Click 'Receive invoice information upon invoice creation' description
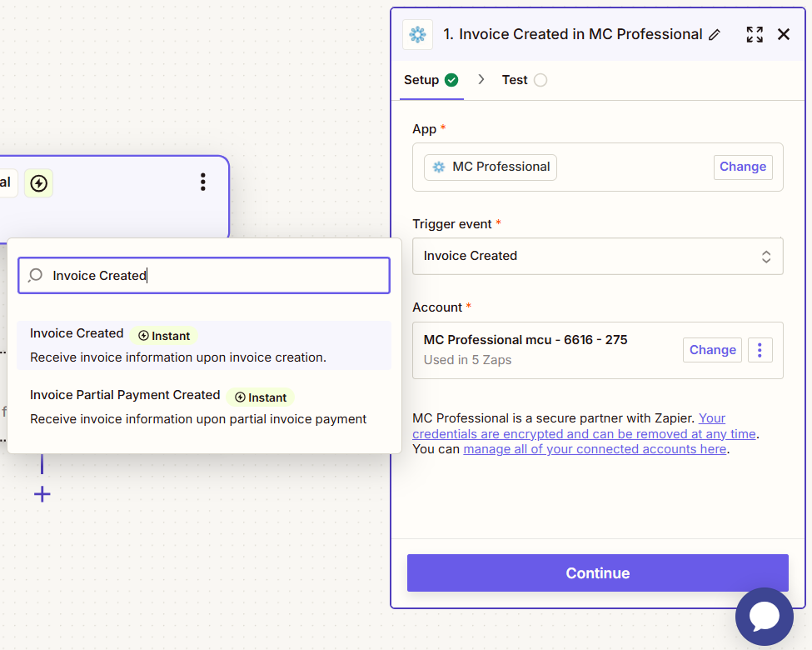 coord(178,357)
